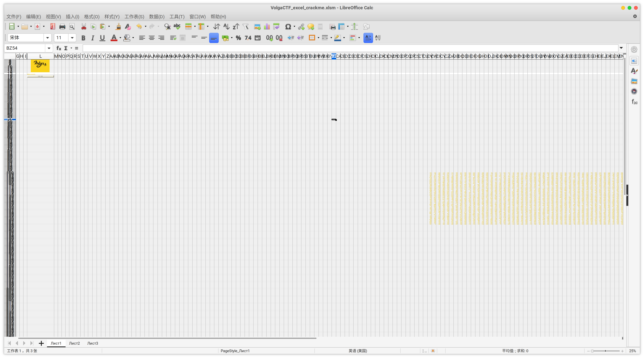Screen dimensions: 644x358
Task: Click the Insert Hyperlink icon
Action: (x=301, y=27)
